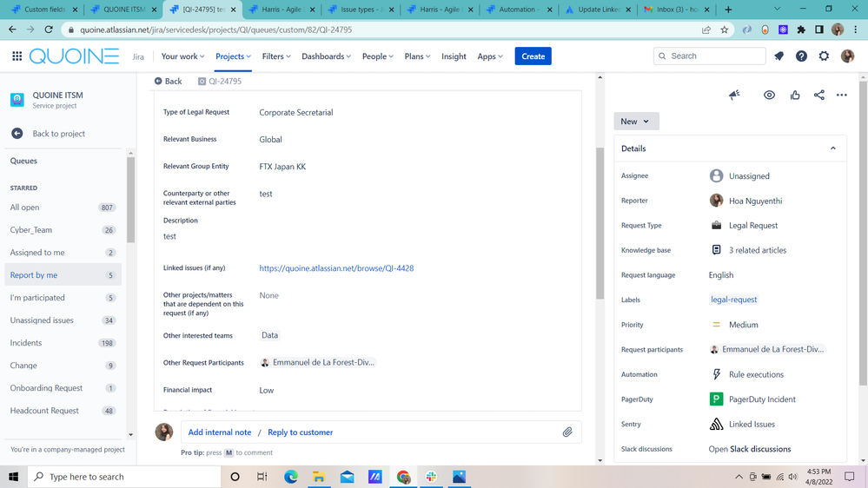Vote for this issue with thumbs-up
Screen dimensions: 868x488
(795, 96)
